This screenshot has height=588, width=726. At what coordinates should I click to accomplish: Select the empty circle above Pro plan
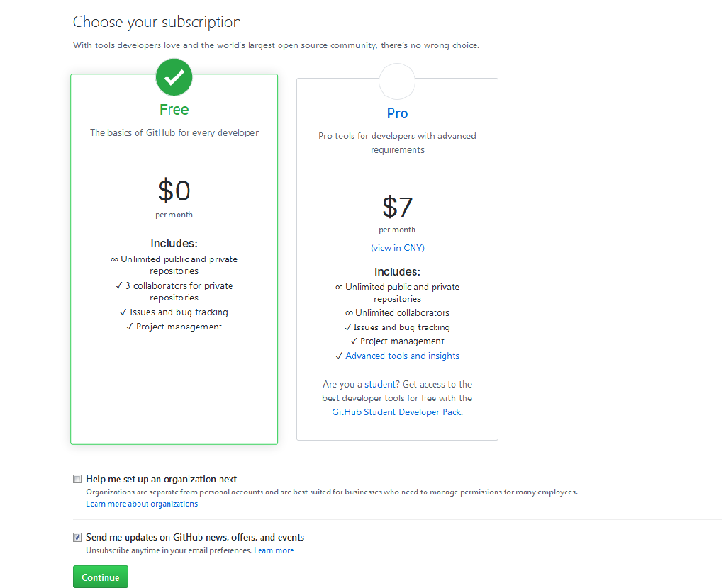(x=397, y=81)
